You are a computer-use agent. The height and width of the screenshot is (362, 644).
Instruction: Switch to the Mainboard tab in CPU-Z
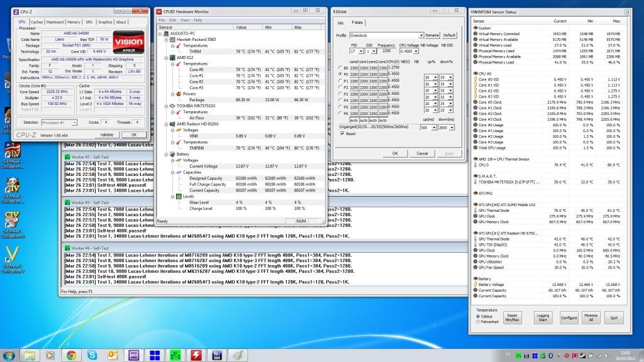[x=55, y=22]
